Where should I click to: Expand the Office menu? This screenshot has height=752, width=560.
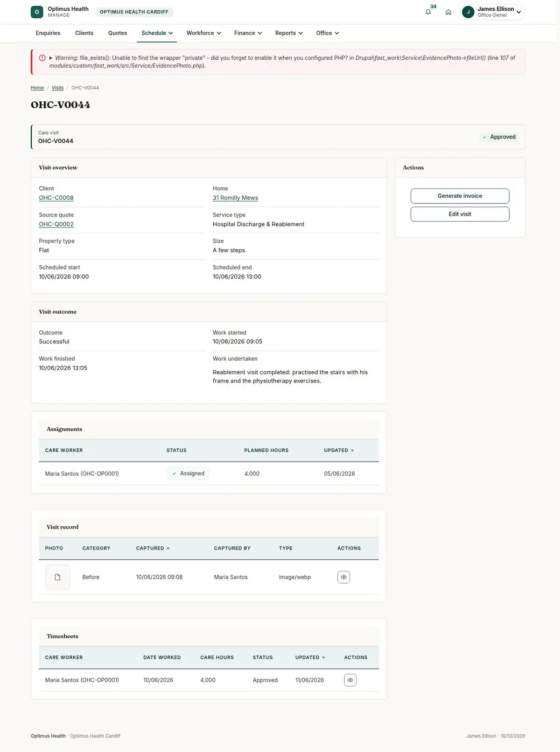pyautogui.click(x=327, y=33)
